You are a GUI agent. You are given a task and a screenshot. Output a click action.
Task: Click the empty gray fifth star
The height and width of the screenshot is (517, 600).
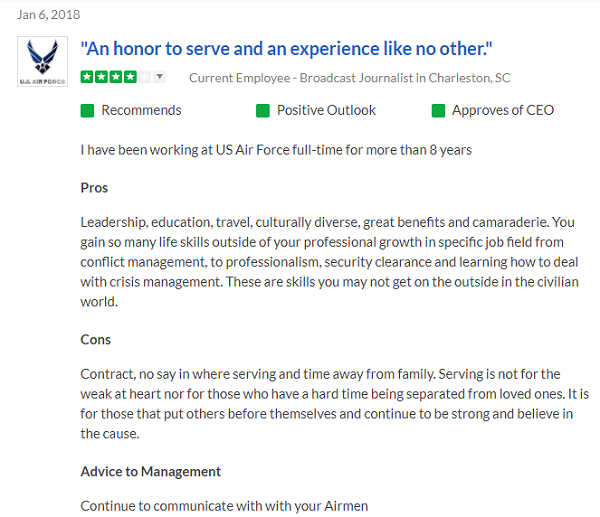pos(144,77)
